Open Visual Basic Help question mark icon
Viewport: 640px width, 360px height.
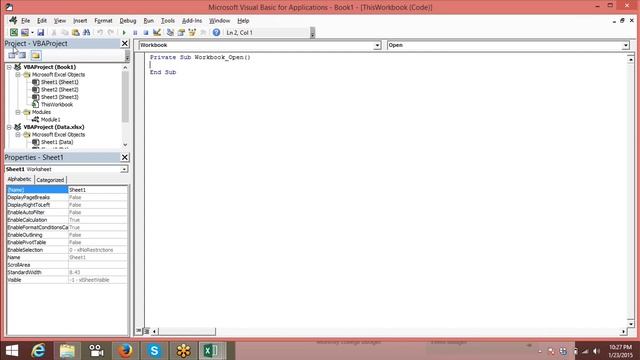click(216, 32)
